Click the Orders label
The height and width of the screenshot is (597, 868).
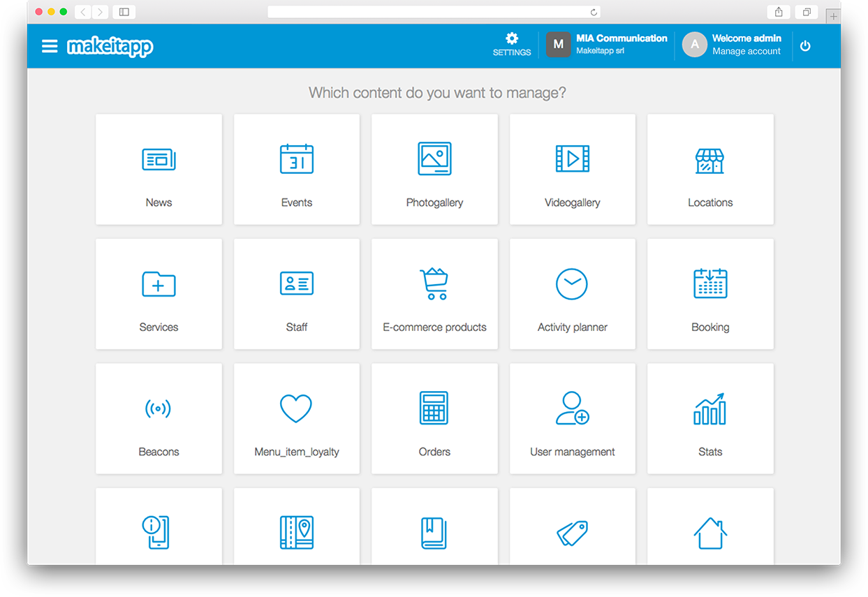point(434,452)
